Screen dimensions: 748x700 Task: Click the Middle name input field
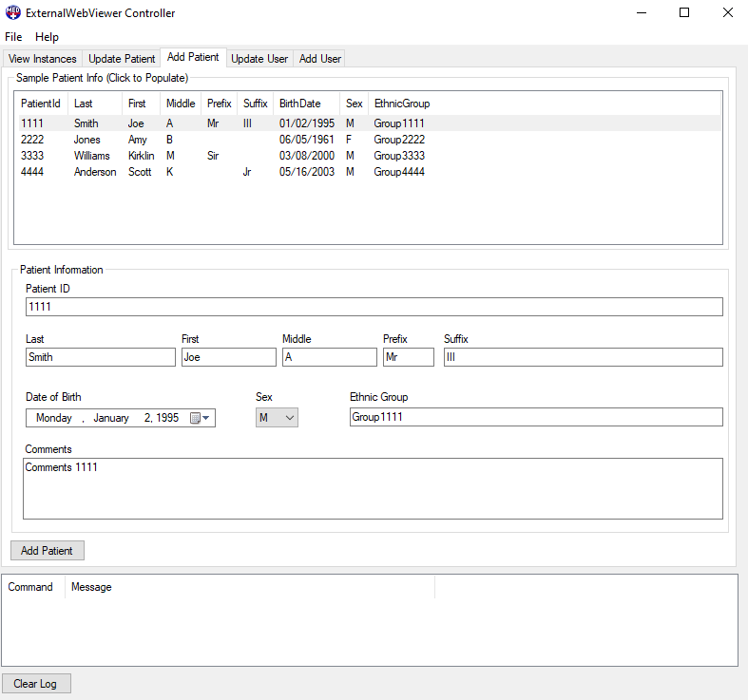329,357
